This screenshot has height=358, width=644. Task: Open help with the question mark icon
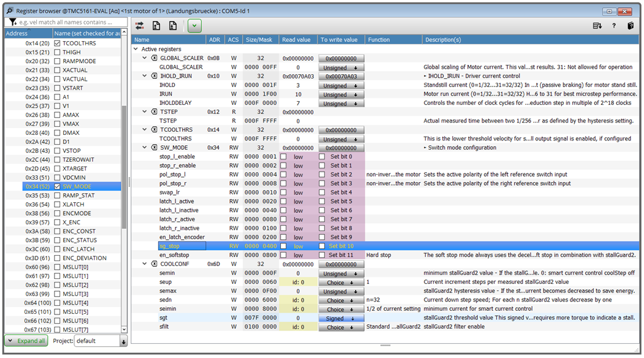[x=614, y=26]
